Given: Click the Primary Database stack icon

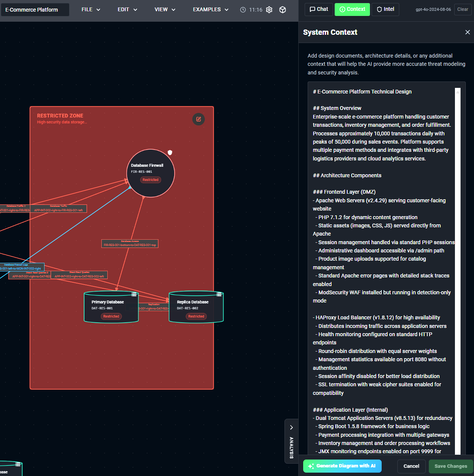Looking at the screenshot, I should click(x=134, y=294).
